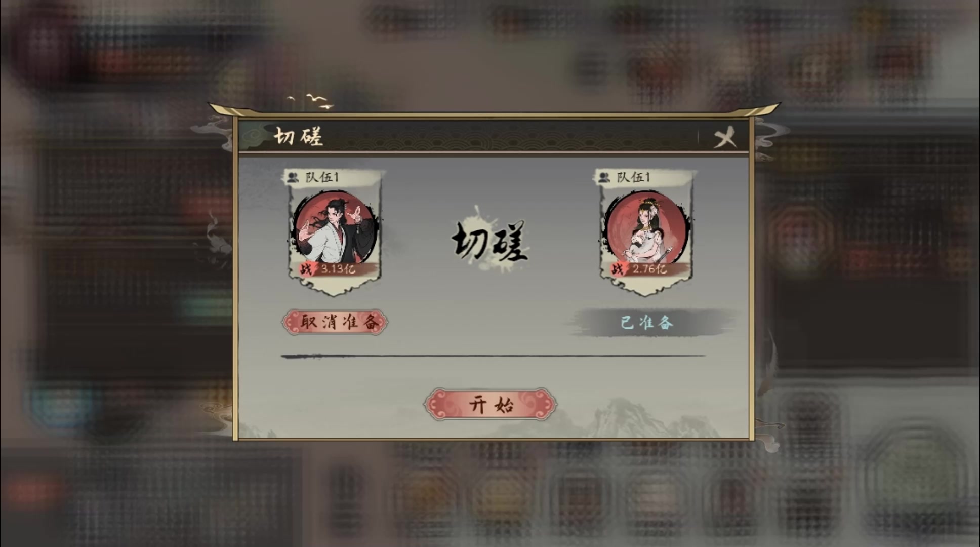Click the 3.13亿 combat power value
This screenshot has width=980, height=547.
pyautogui.click(x=338, y=269)
